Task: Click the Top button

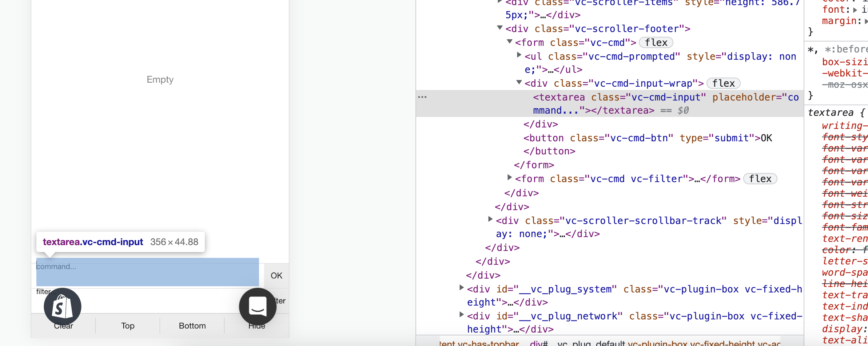Action: [x=127, y=326]
